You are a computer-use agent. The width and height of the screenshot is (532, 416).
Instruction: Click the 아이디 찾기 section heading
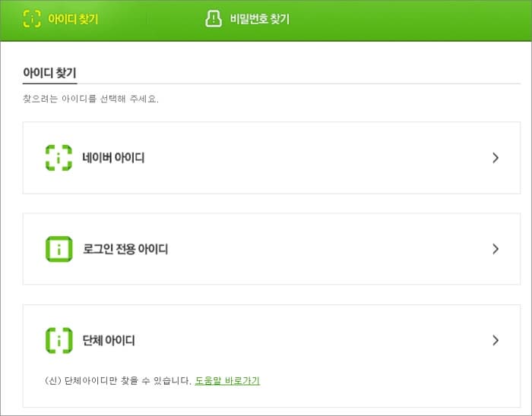coord(49,73)
